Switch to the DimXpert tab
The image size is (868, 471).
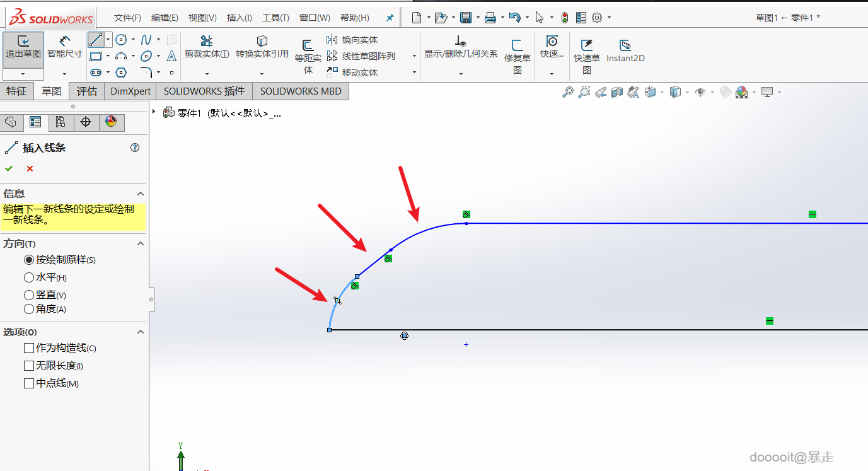(x=130, y=91)
